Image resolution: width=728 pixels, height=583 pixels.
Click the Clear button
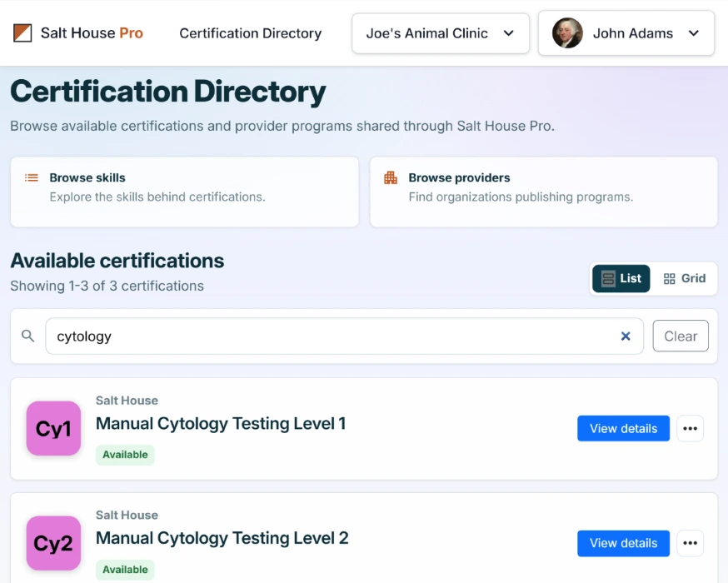pyautogui.click(x=681, y=336)
